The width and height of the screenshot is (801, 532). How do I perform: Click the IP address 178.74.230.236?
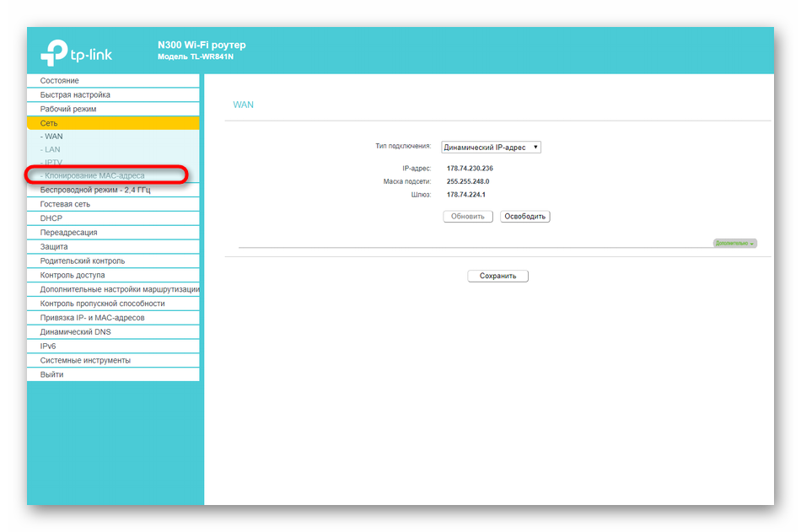470,168
